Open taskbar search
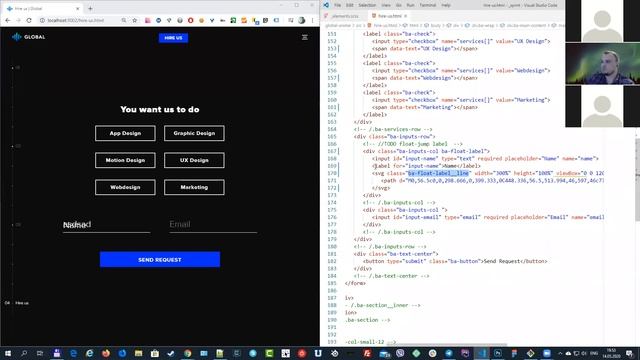 (24, 353)
